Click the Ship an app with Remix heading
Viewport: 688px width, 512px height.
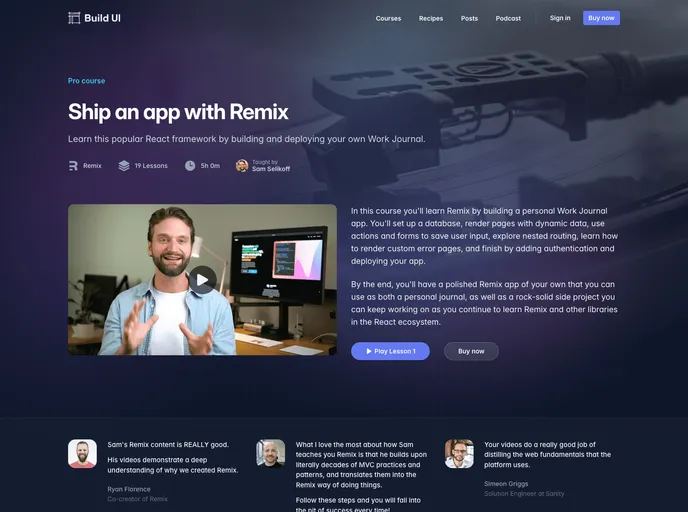[x=178, y=112]
